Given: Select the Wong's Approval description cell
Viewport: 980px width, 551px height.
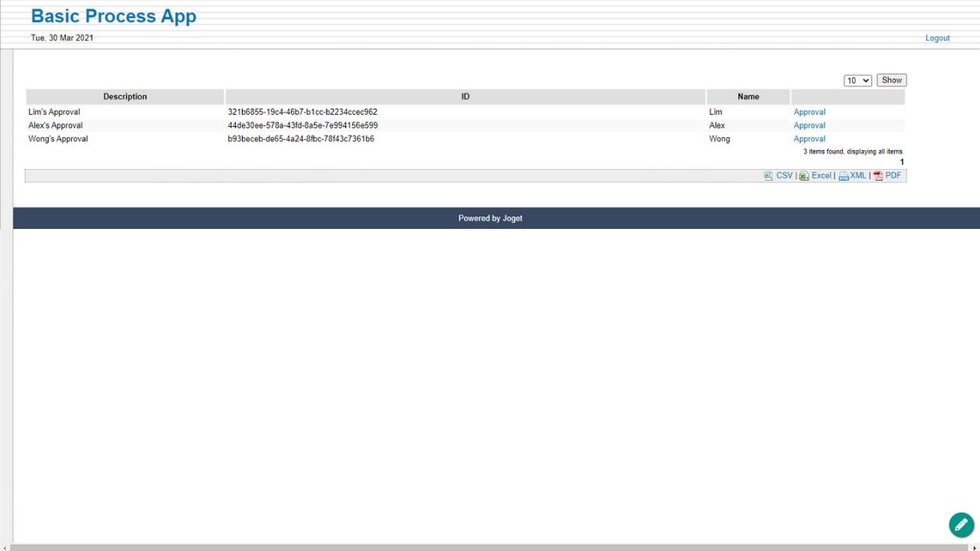Looking at the screenshot, I should [x=58, y=139].
